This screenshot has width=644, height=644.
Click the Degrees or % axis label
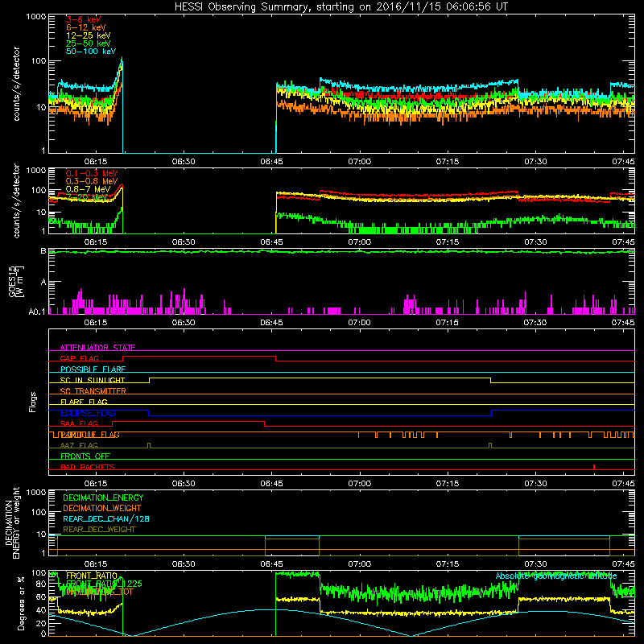click(x=21, y=603)
